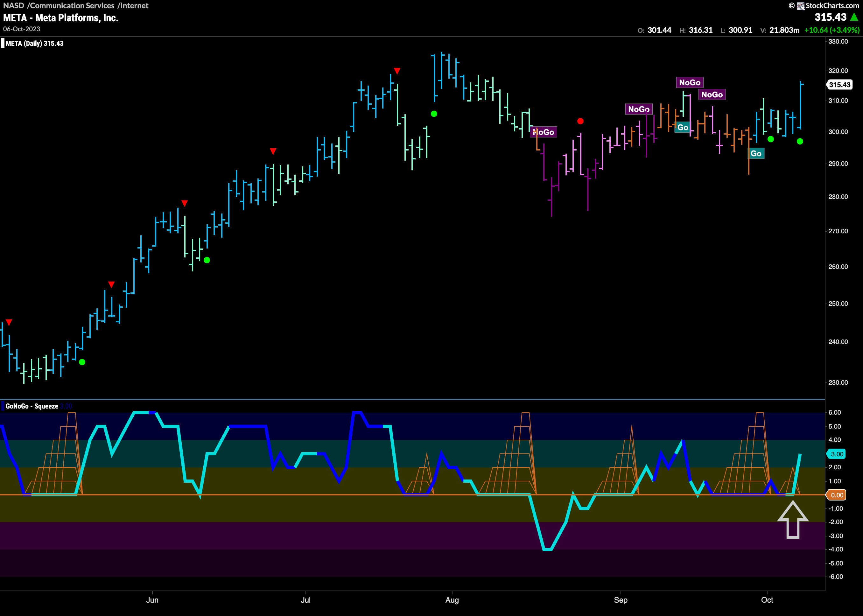Click the green dot just before the Aug label
The image size is (863, 616).
(434, 114)
